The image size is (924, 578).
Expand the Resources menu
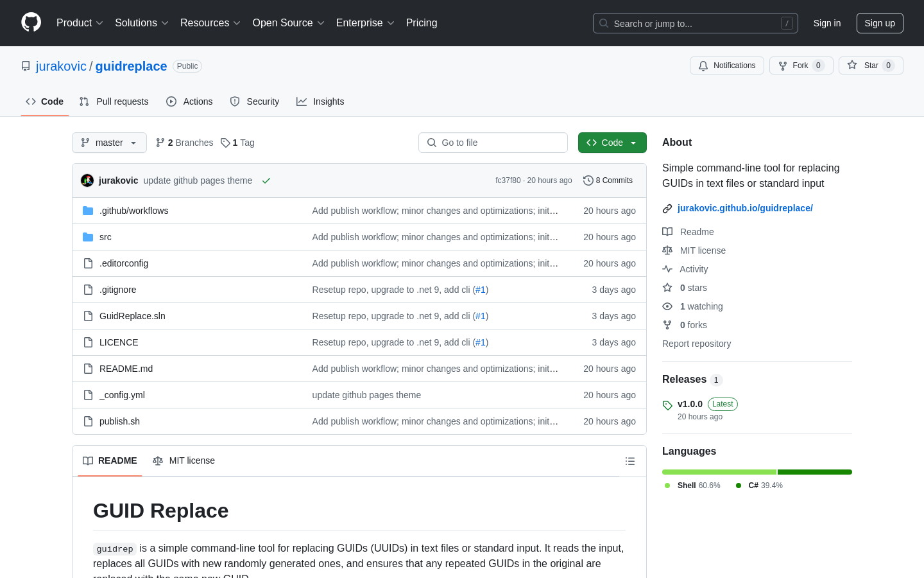click(x=210, y=23)
